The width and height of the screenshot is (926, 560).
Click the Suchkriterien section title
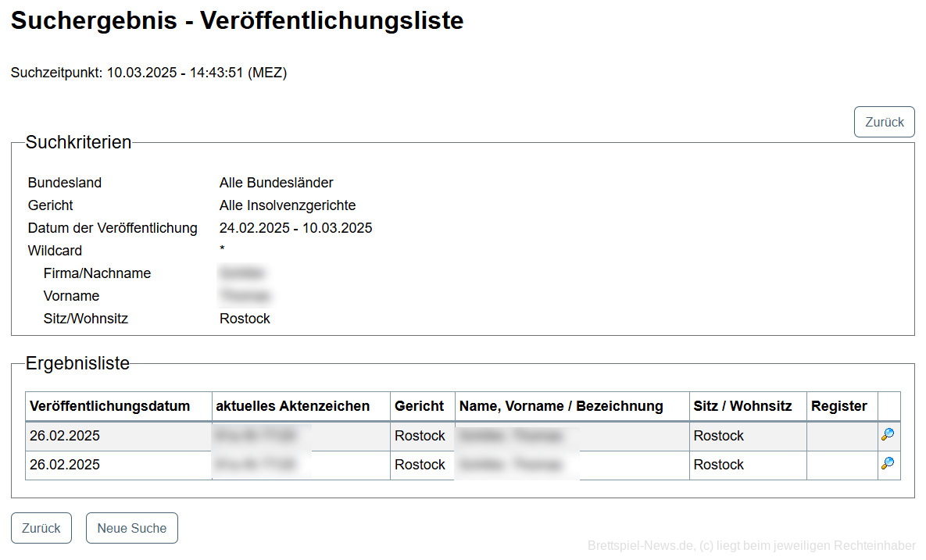coord(78,142)
